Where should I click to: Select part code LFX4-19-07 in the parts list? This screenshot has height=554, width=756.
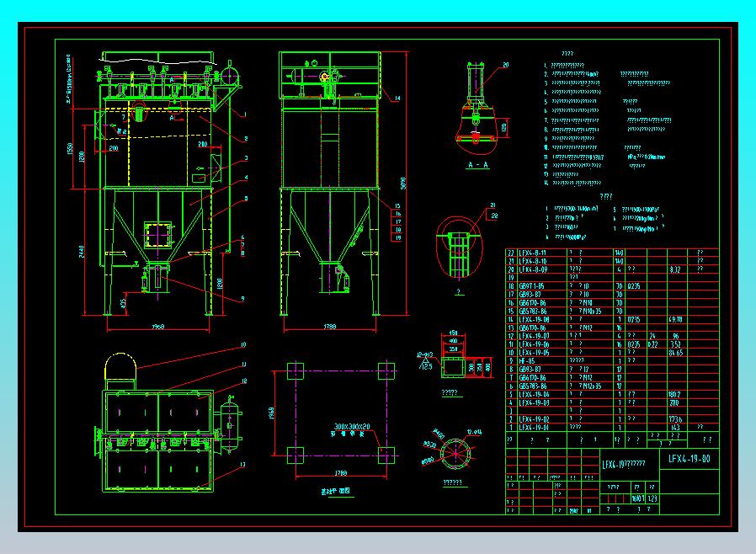click(535, 336)
